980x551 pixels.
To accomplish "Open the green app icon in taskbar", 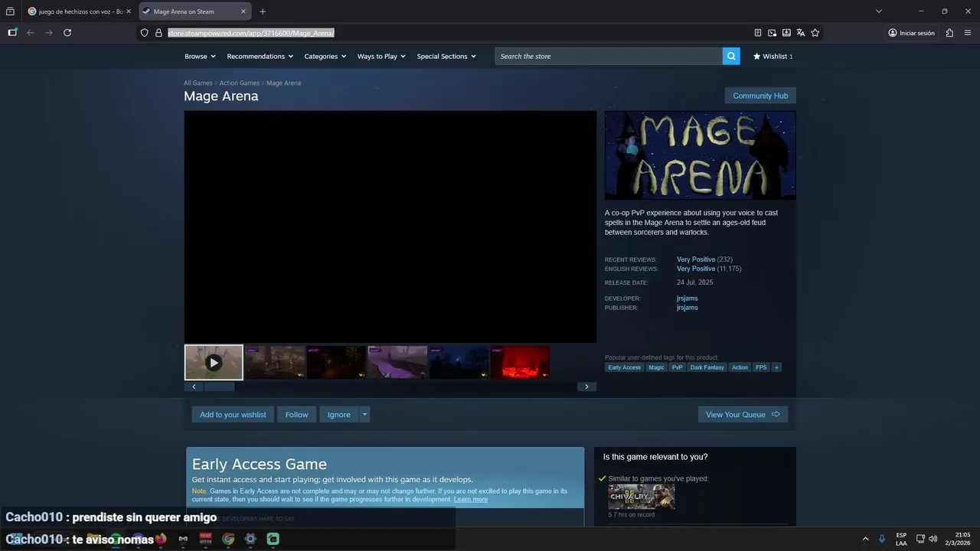I will (273, 539).
